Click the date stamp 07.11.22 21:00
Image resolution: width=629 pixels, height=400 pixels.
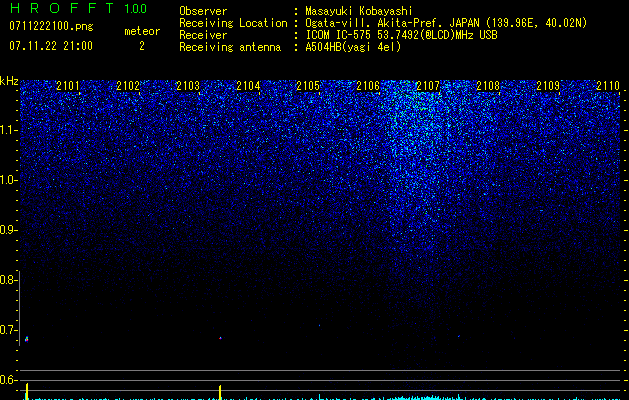[51, 46]
